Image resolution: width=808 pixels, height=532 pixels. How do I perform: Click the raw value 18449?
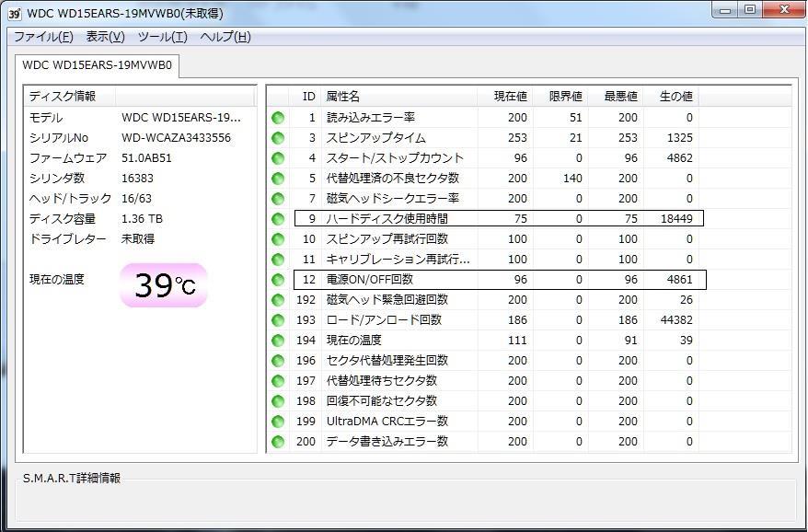click(x=676, y=219)
